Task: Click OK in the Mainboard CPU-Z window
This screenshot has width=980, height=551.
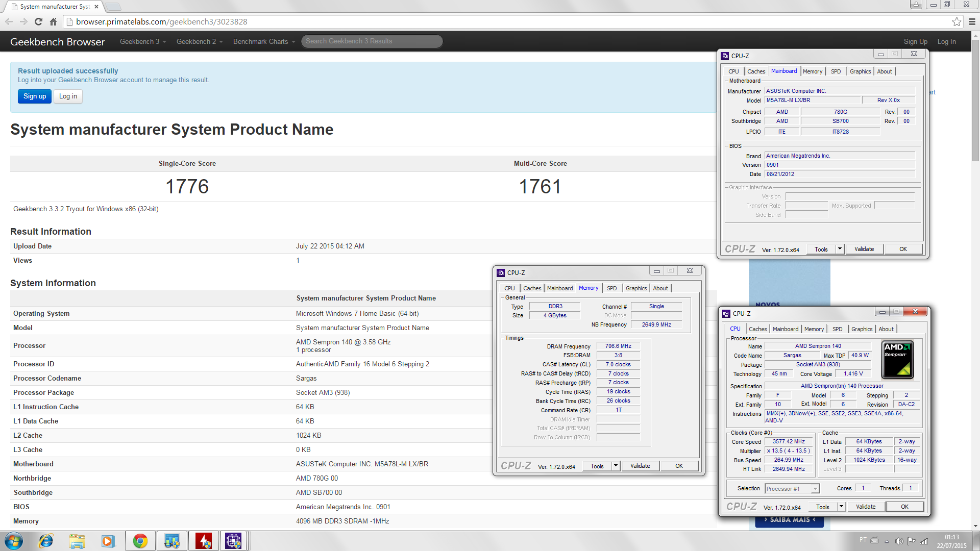Action: pos(903,249)
